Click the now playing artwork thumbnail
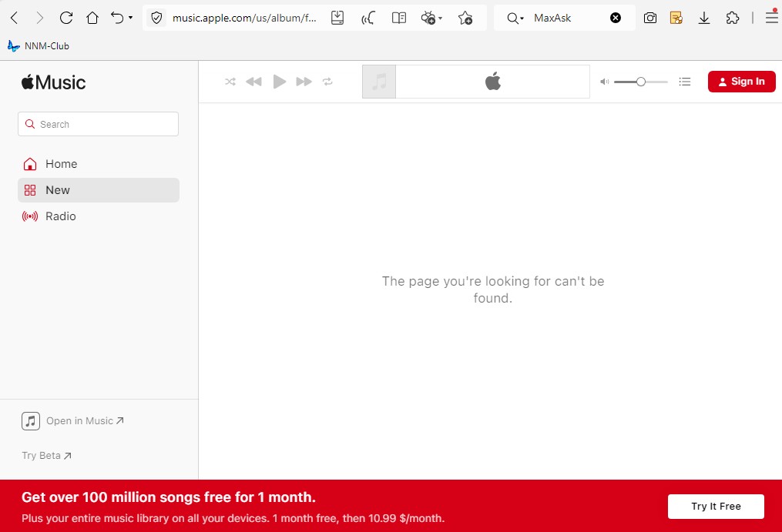This screenshot has height=532, width=782. 379,82
